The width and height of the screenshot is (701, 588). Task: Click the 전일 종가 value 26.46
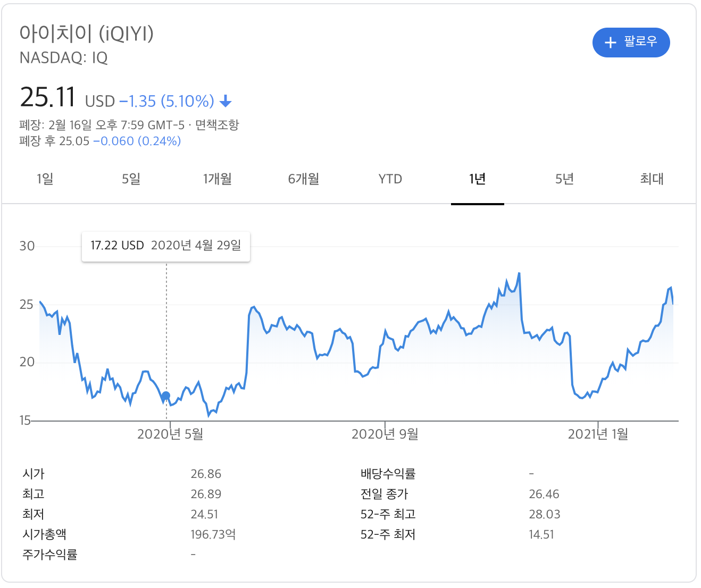tap(544, 494)
